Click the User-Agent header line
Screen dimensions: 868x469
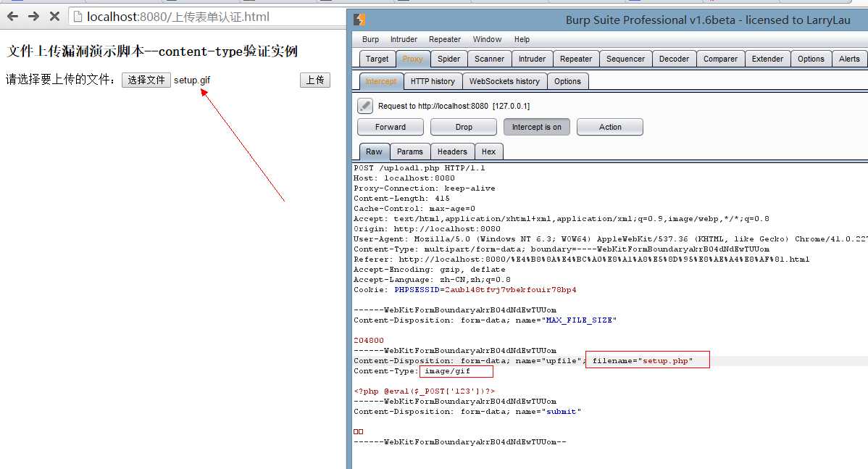tap(610, 239)
